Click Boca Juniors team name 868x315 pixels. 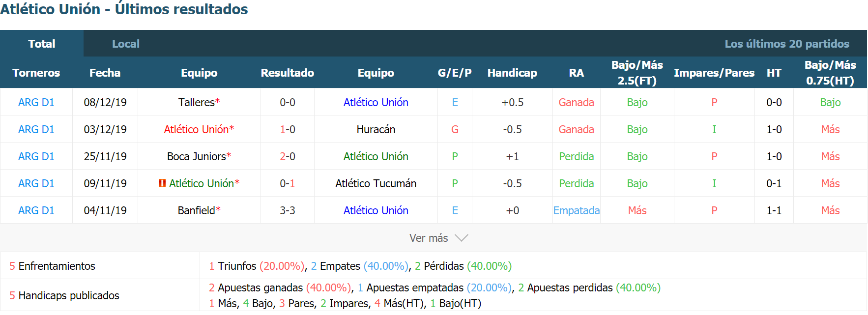[x=197, y=156]
